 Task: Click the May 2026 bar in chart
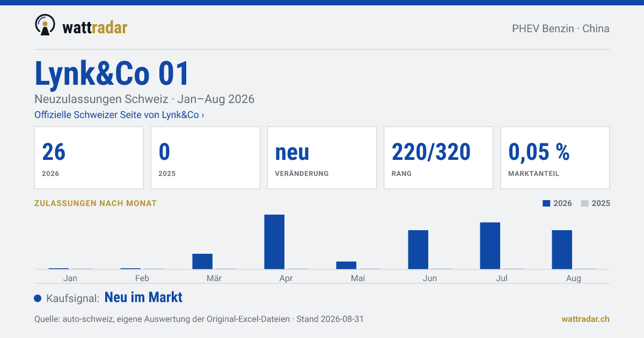coord(346,266)
